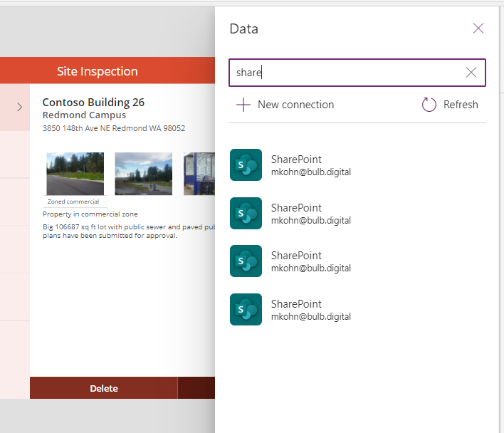The image size is (504, 433).
Task: Select the Contoso Building 26 title
Action: [x=93, y=103]
